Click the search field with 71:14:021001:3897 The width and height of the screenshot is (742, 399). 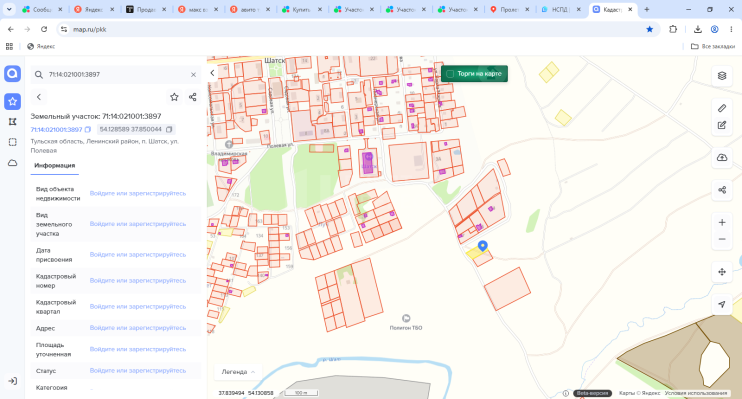(115, 74)
